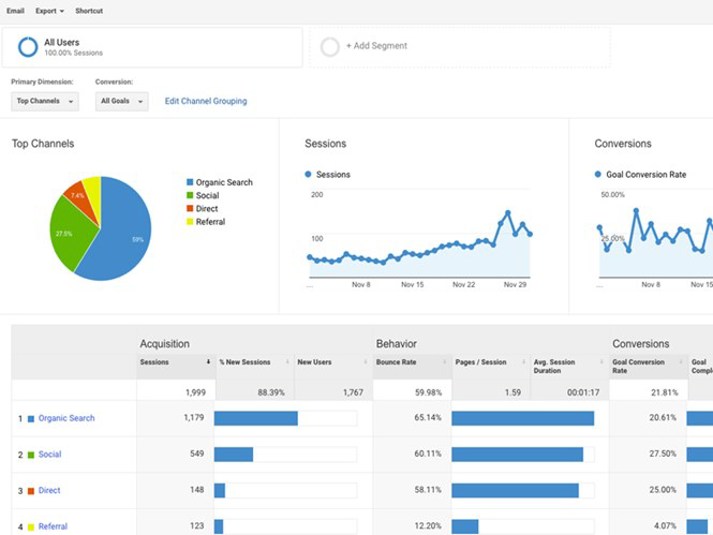
Task: Click the All Users segment circle icon
Action: (x=28, y=47)
